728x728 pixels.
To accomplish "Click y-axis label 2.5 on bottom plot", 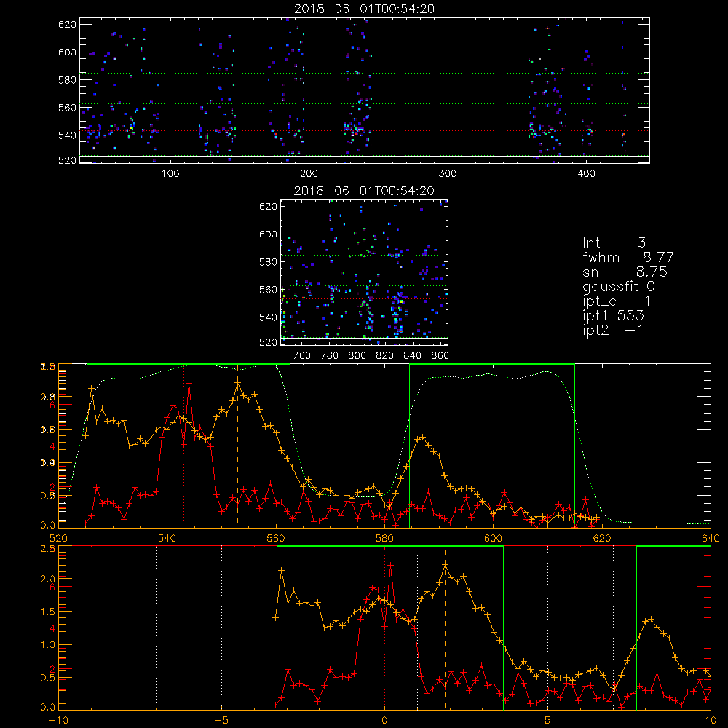I will (48, 548).
